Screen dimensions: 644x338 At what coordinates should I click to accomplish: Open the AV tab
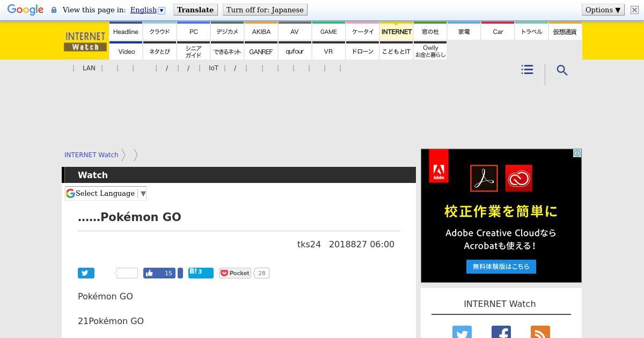(x=295, y=32)
